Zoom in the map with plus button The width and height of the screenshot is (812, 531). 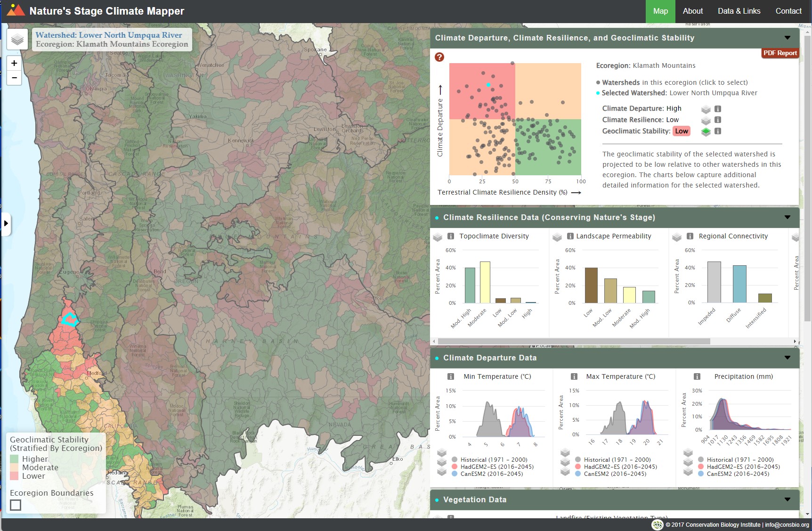point(14,63)
